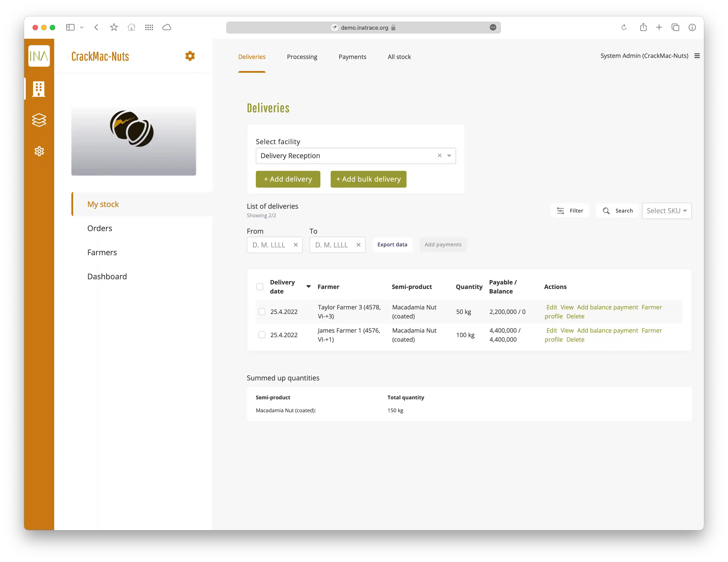Go back with the browser back arrow
The width and height of the screenshot is (728, 562).
coord(96,27)
